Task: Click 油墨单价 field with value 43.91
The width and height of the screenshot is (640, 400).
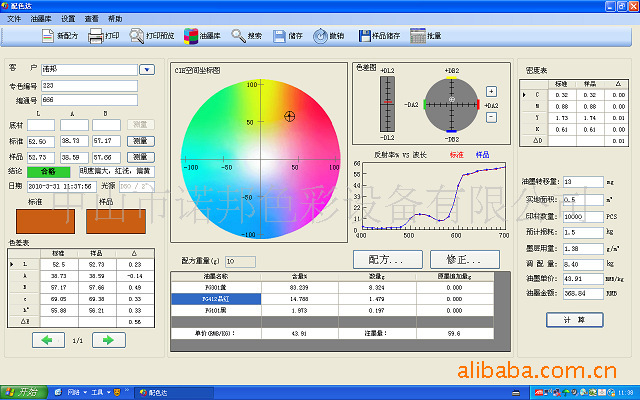Action: tap(583, 279)
